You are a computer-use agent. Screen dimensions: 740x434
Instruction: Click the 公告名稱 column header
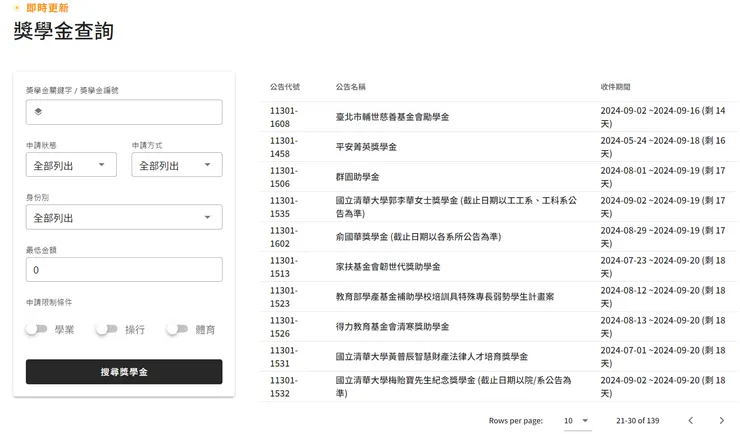[351, 87]
